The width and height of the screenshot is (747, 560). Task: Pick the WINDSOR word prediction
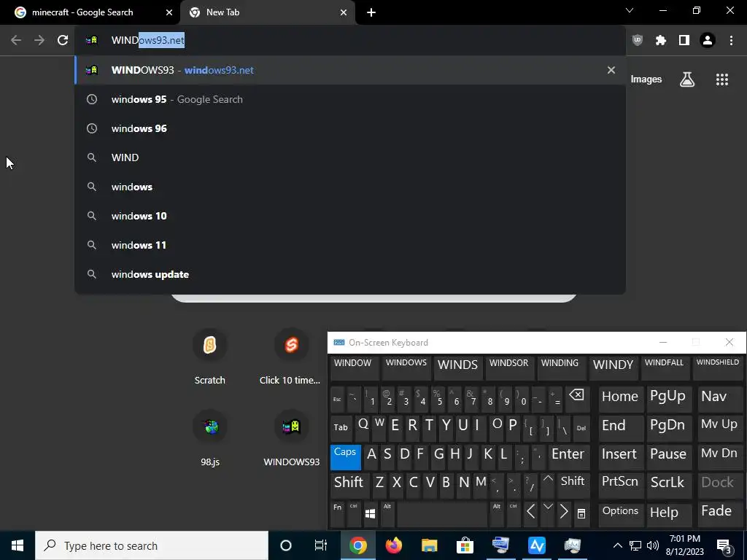(508, 367)
